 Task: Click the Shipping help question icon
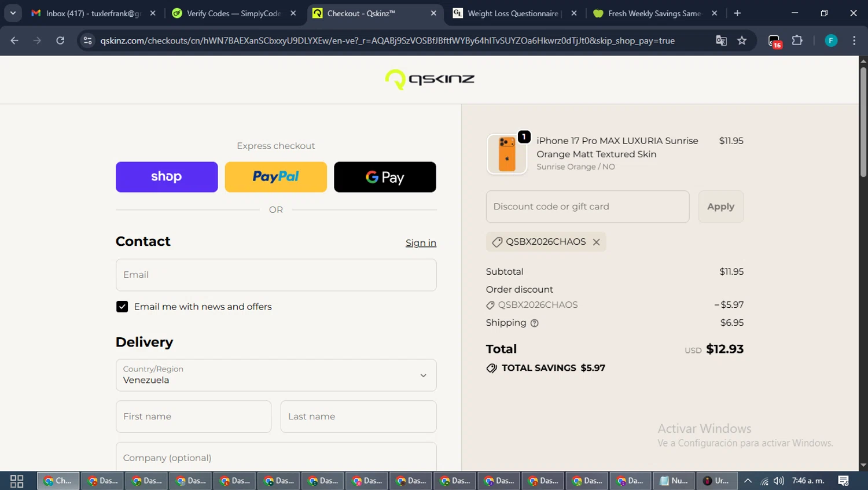(x=535, y=323)
